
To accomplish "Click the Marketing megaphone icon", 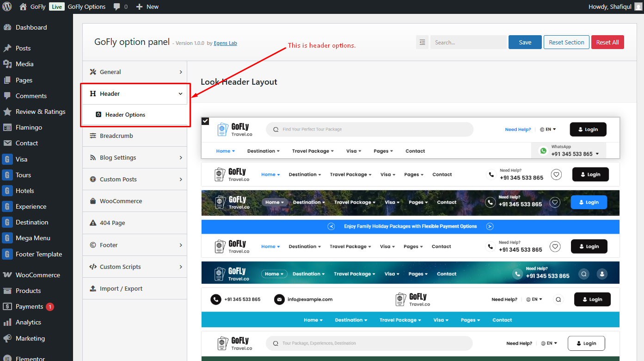I will [7, 338].
